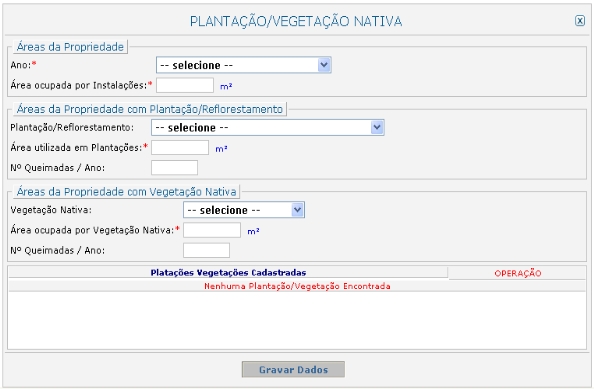The height and width of the screenshot is (389, 594).
Task: Click the OPERAÇÃO column header
Action: point(517,273)
